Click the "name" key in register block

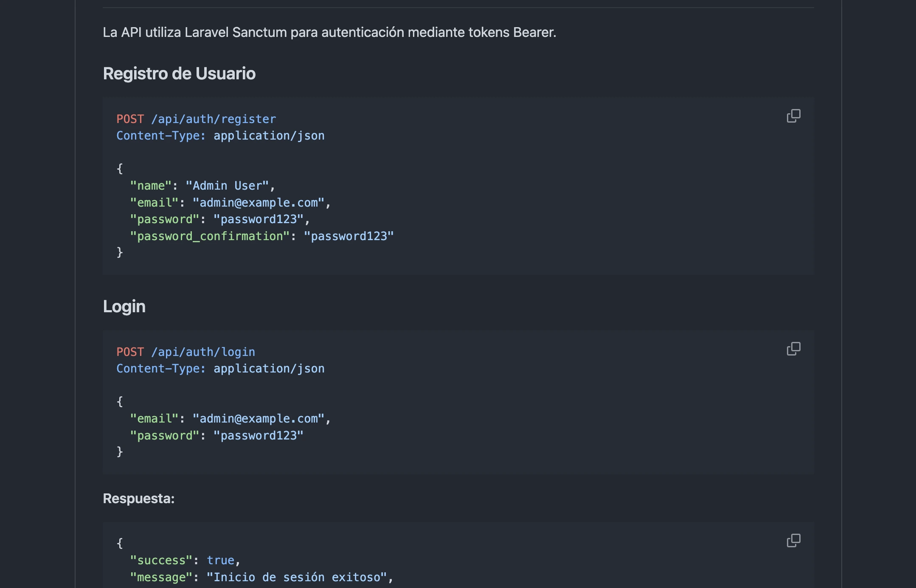[x=151, y=186]
